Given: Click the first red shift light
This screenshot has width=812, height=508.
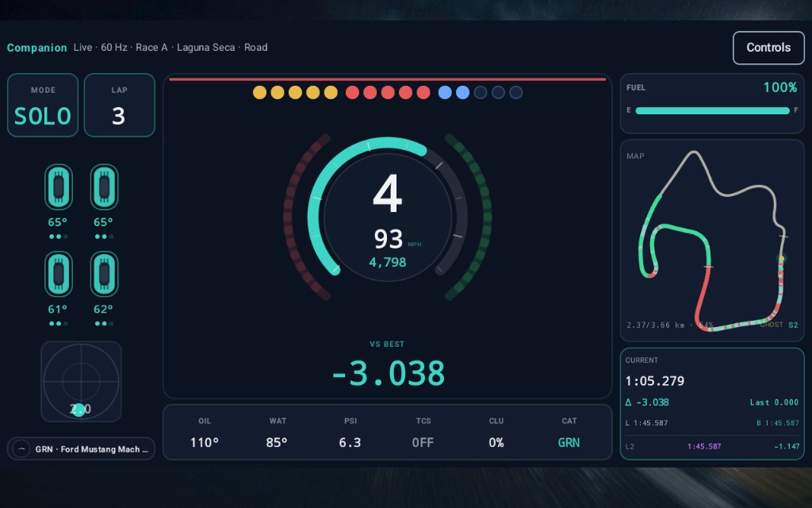Looking at the screenshot, I should (352, 92).
